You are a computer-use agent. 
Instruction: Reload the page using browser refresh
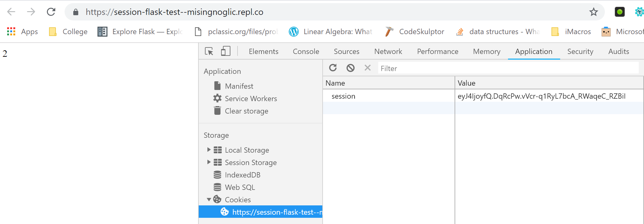51,12
